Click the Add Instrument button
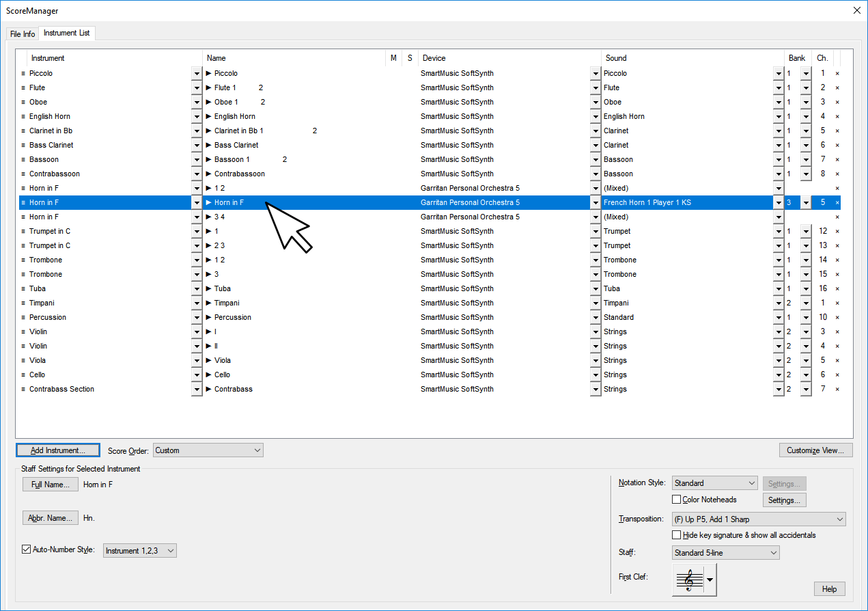 click(x=58, y=450)
